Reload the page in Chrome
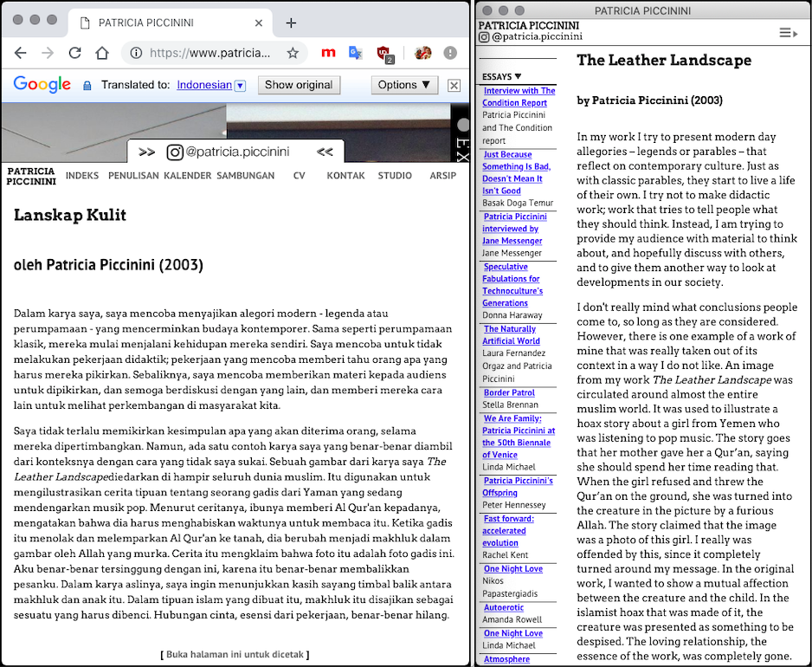Screen dimensions: 812x667 click(x=75, y=53)
